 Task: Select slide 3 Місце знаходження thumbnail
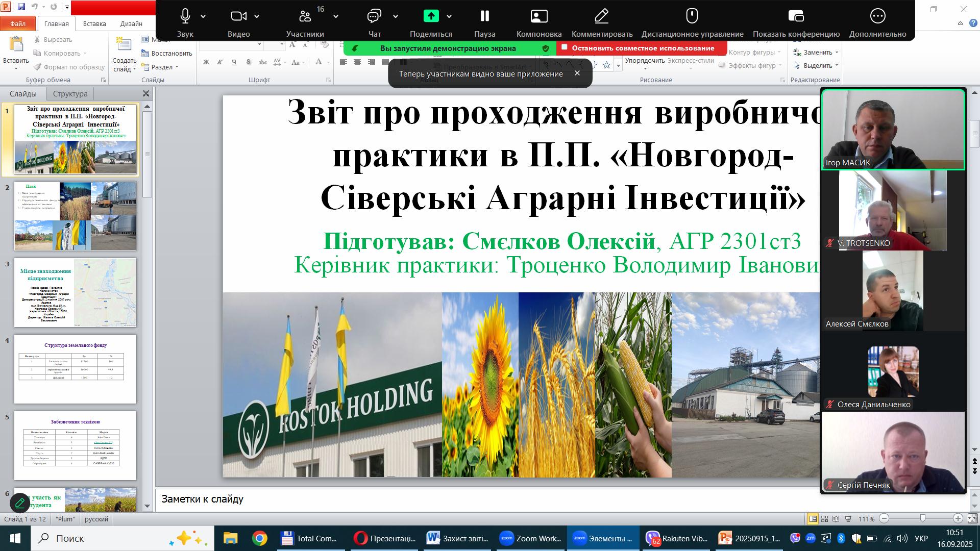pos(75,292)
